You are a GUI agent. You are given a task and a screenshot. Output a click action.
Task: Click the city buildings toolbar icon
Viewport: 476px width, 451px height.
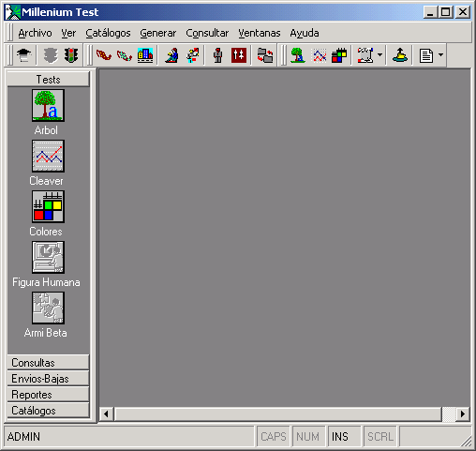[145, 55]
